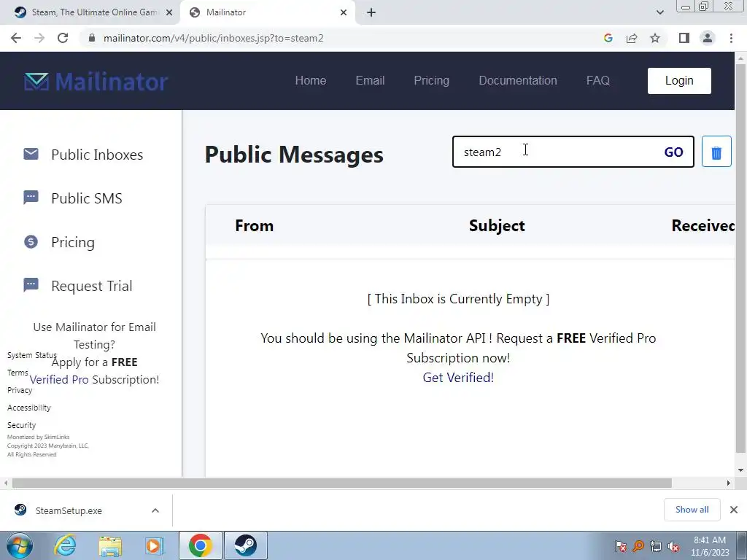Click the Security footer link
747x560 pixels.
[21, 425]
